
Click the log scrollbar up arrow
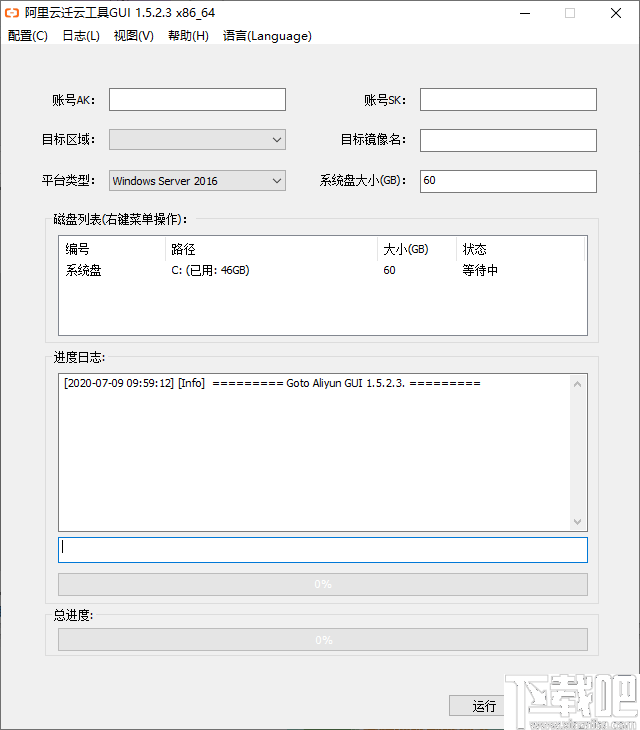pyautogui.click(x=578, y=384)
